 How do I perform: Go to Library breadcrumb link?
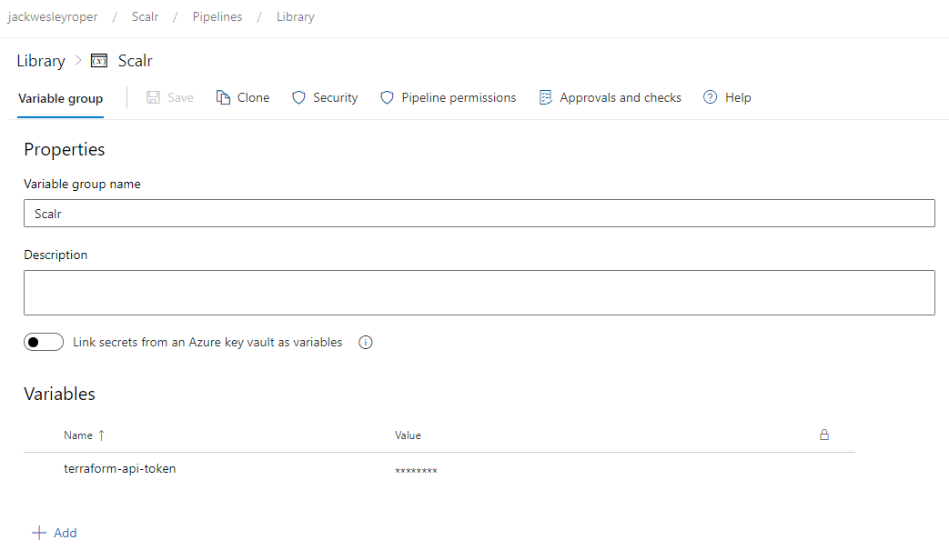point(296,16)
